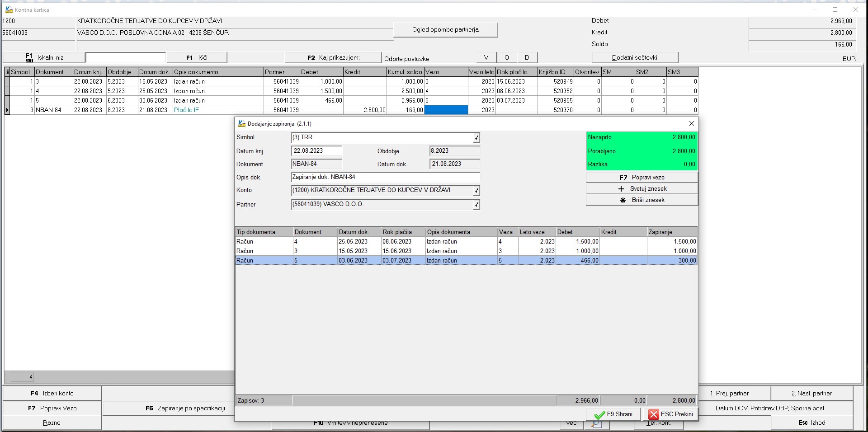Viewport: 868px width, 432px height.
Task: Select Račun row with document 4 in dialog
Action: pyautogui.click(x=466, y=241)
